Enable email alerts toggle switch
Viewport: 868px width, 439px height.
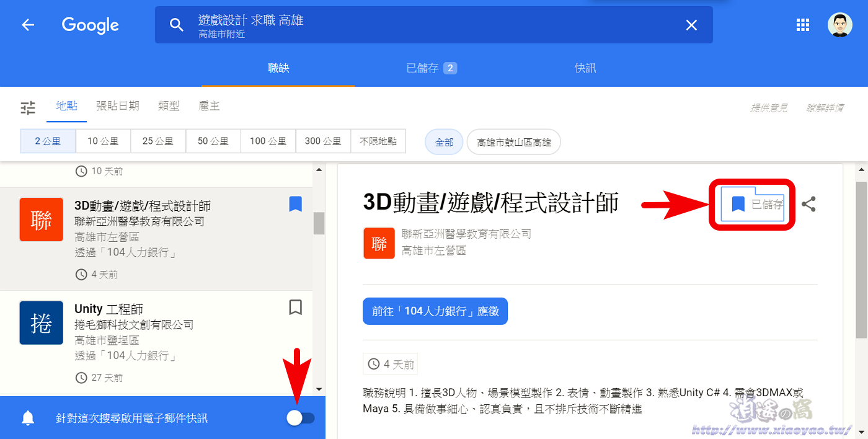coord(301,418)
